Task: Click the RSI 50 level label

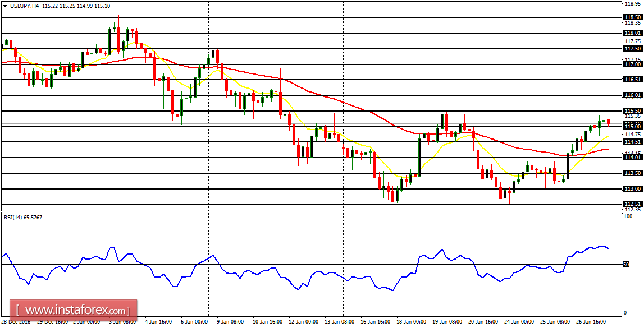Action: [627, 265]
